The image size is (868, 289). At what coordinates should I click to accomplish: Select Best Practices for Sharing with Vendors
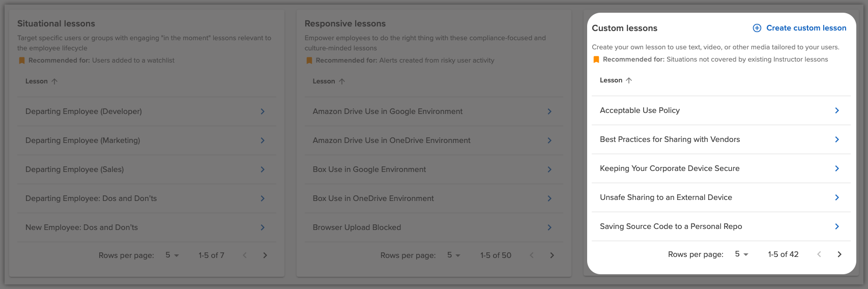click(x=670, y=139)
